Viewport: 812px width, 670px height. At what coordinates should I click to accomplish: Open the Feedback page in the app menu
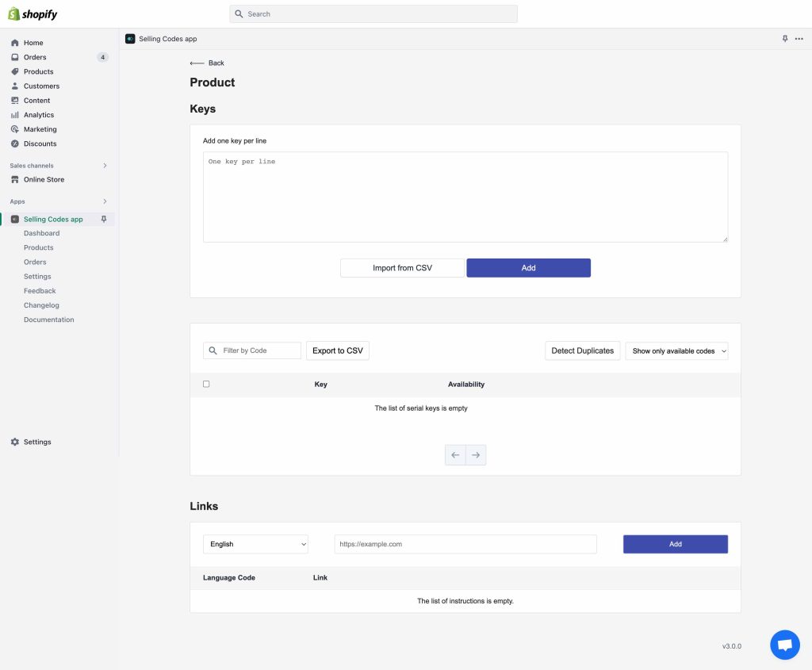click(x=40, y=290)
